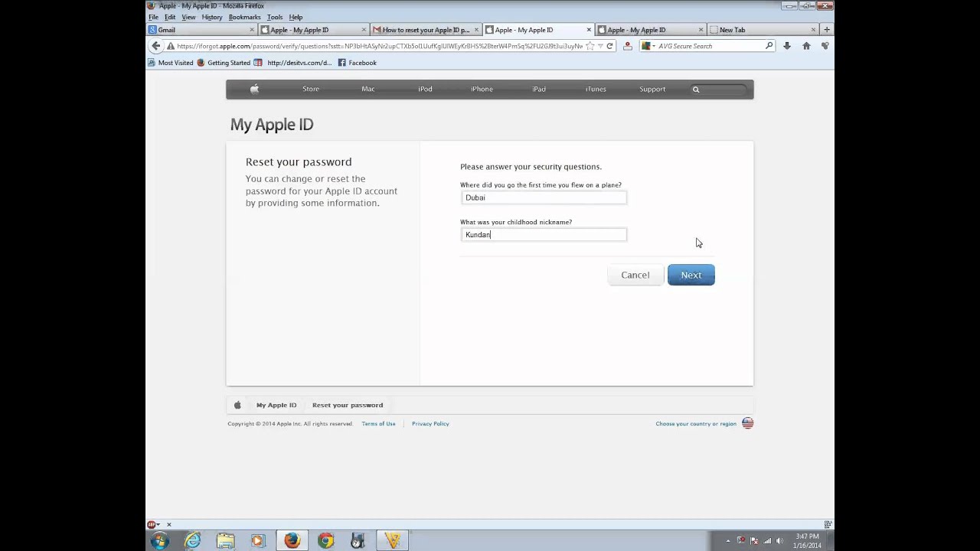Reload the current page
980x551 pixels.
tap(609, 46)
